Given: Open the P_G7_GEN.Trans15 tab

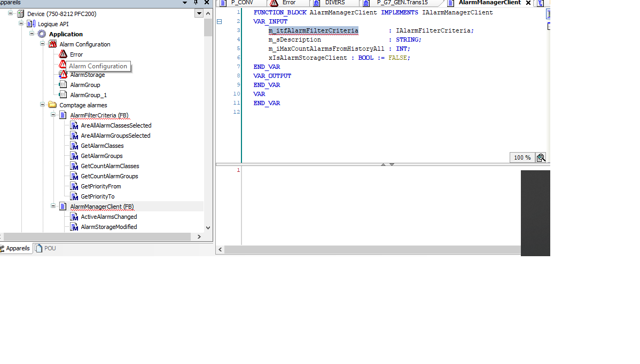Looking at the screenshot, I should tap(402, 3).
